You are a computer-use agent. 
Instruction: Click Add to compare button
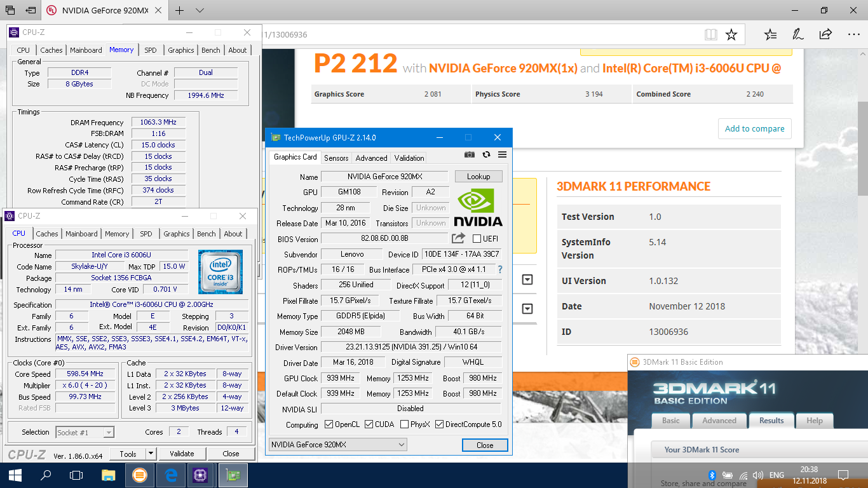755,128
